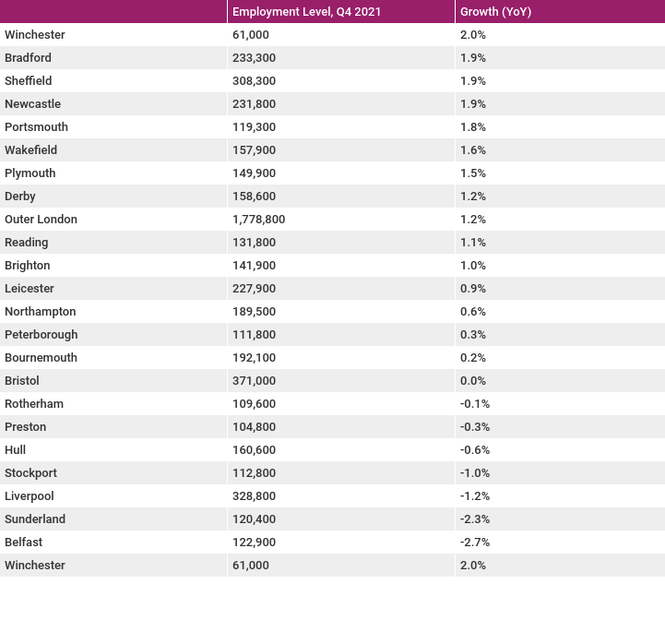Select the Peterborough row label
The image size is (665, 644).
(x=42, y=335)
